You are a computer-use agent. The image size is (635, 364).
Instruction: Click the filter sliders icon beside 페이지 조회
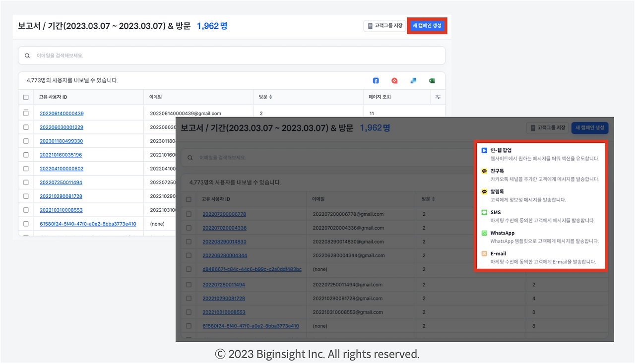[437, 97]
